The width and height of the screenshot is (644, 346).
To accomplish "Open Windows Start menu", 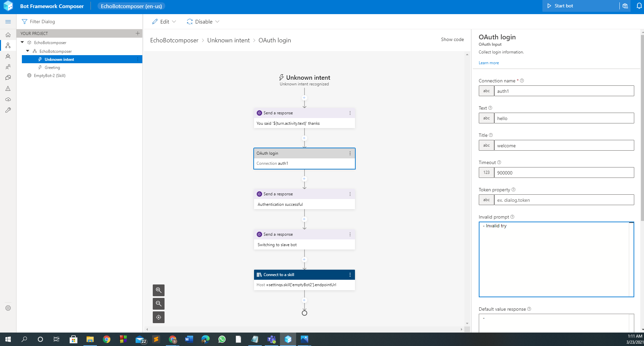I will tap(8, 339).
